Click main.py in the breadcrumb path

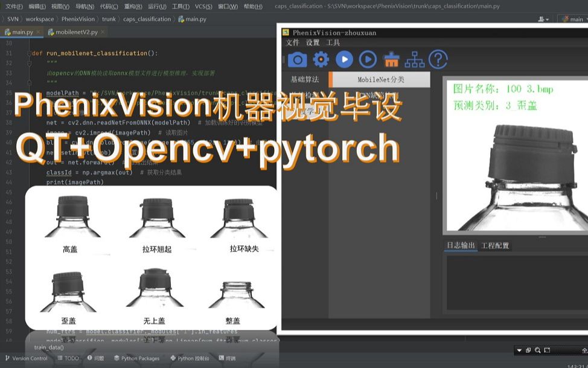click(193, 19)
